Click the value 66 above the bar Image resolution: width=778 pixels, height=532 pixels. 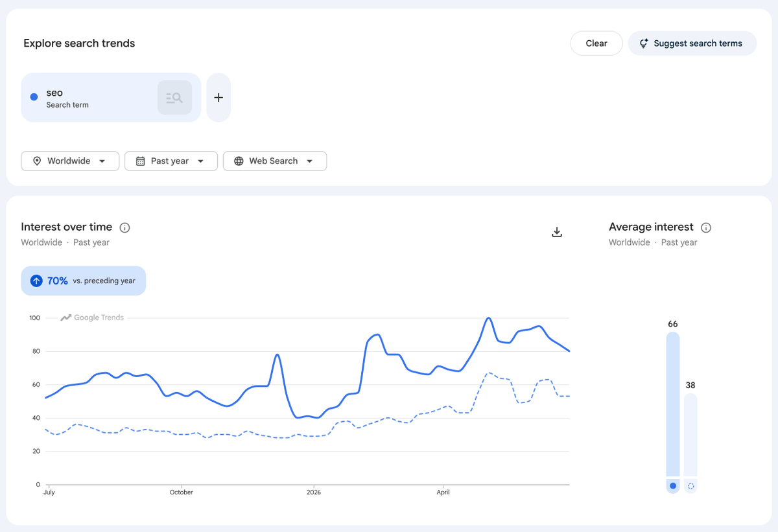(673, 324)
